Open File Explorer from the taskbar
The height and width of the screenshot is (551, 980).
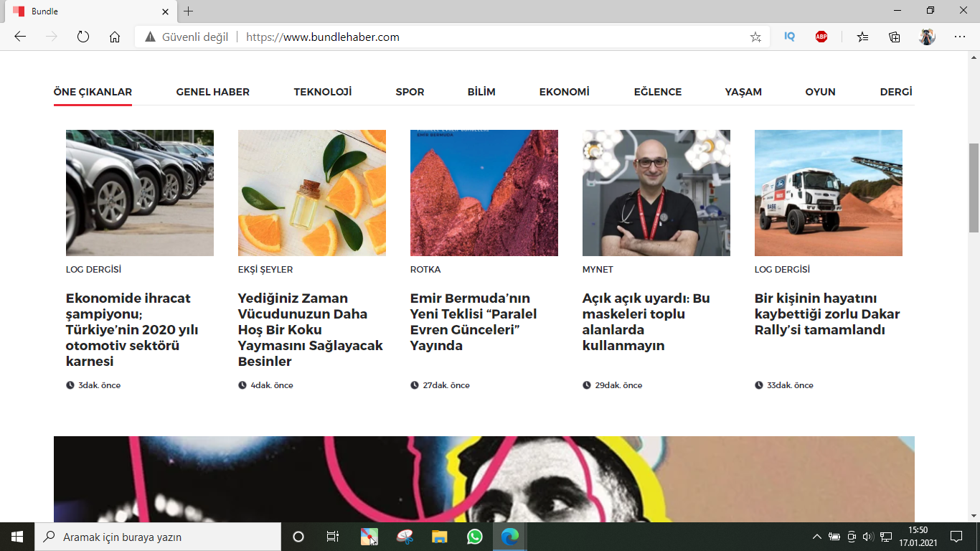[x=440, y=537]
